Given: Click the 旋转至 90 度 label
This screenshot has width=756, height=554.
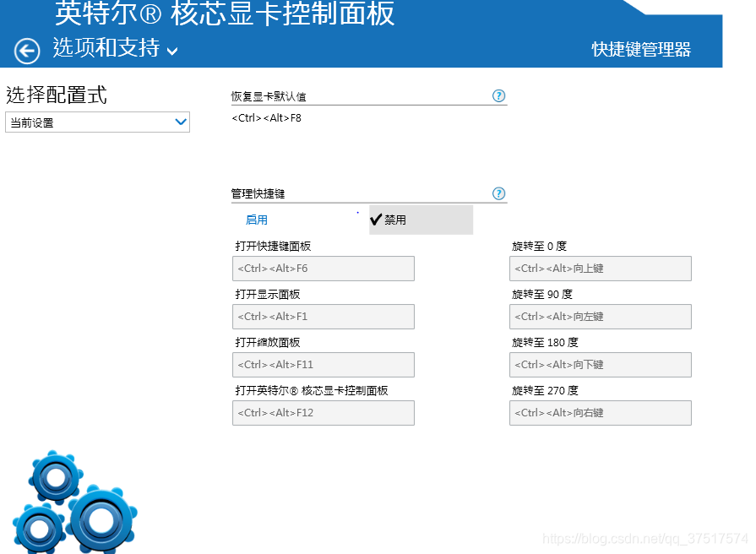Looking at the screenshot, I should [542, 295].
